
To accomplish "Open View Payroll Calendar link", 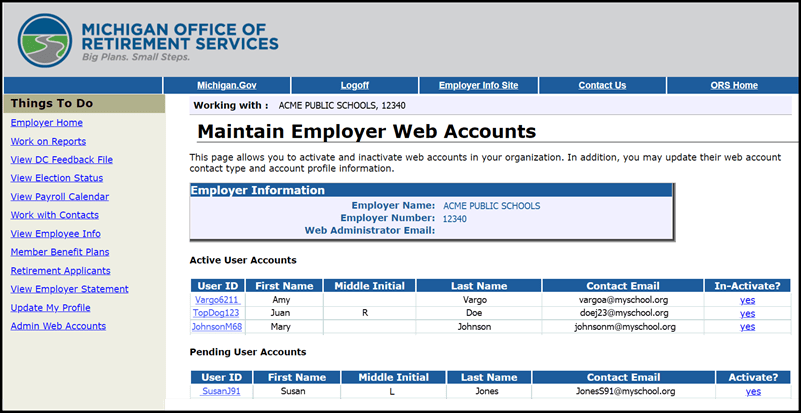I will pyautogui.click(x=59, y=197).
